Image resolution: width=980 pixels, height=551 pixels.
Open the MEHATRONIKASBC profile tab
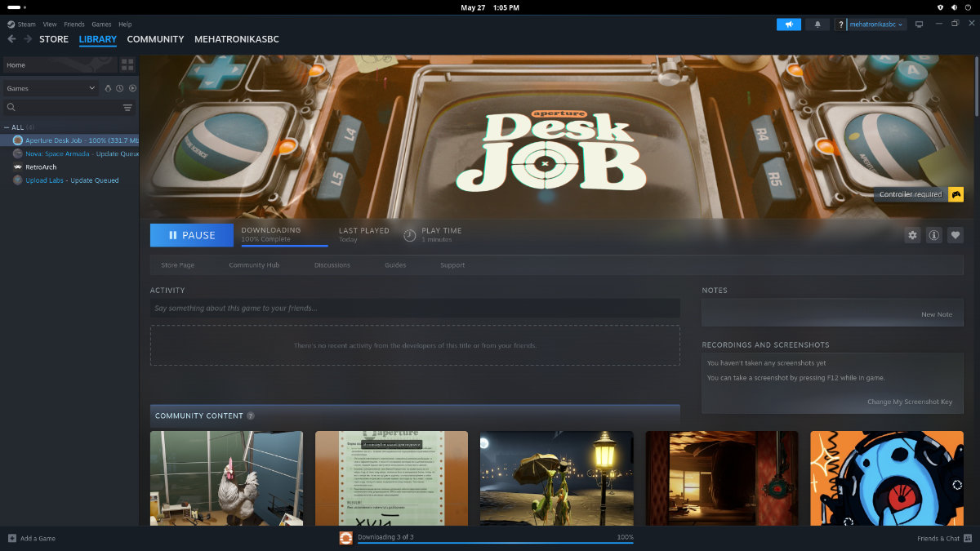[x=237, y=39]
